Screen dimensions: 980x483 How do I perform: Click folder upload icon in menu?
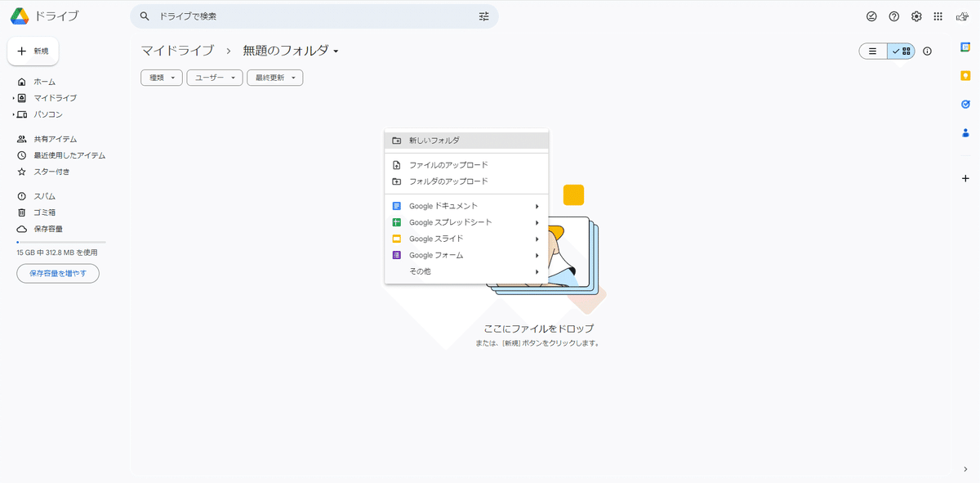point(396,181)
